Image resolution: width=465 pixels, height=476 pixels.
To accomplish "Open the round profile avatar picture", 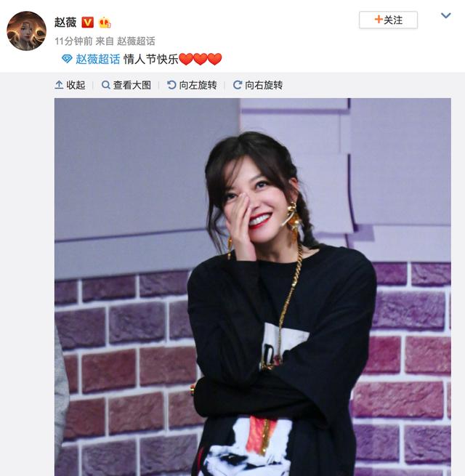I will (26, 31).
